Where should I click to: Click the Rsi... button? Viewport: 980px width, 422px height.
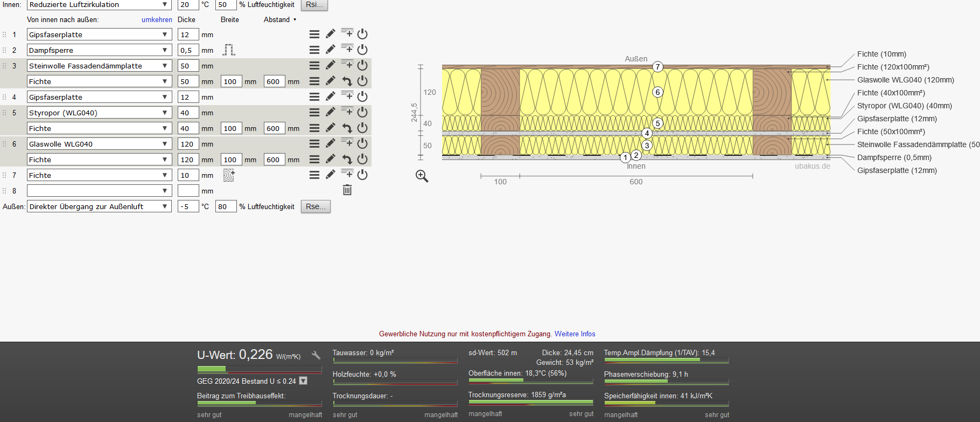(x=314, y=5)
